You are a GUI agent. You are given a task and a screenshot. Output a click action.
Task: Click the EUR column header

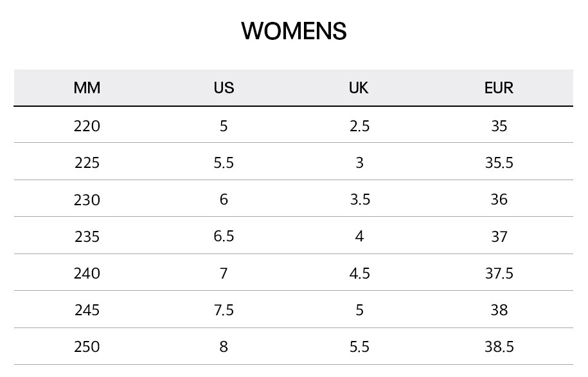499,88
